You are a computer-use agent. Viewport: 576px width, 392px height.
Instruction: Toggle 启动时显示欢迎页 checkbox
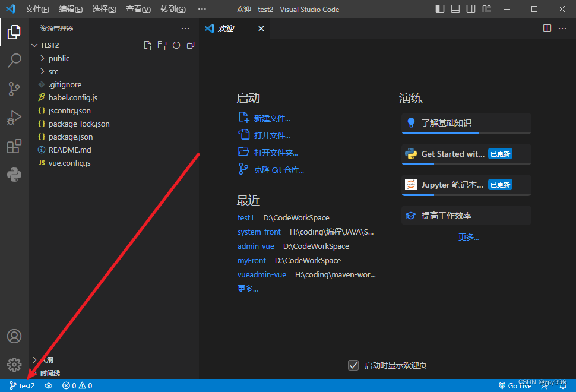click(x=353, y=365)
